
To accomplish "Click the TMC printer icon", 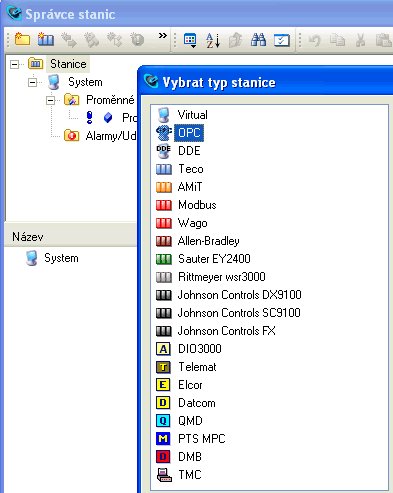I will [x=164, y=475].
